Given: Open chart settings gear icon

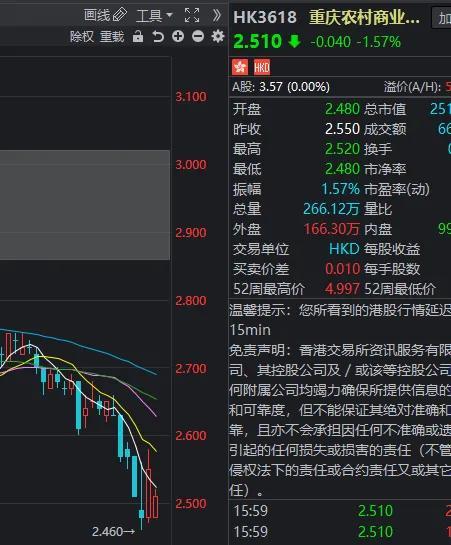Looking at the screenshot, I should (x=218, y=36).
